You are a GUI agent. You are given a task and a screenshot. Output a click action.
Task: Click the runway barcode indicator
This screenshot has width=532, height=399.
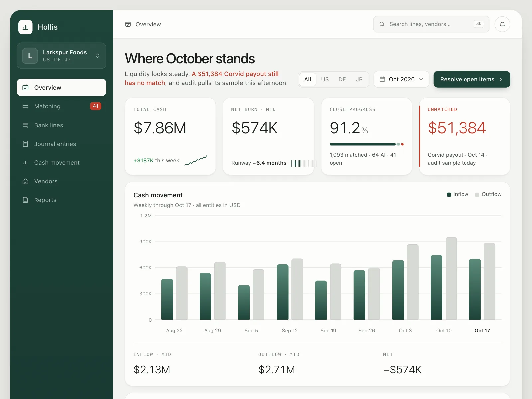click(304, 163)
